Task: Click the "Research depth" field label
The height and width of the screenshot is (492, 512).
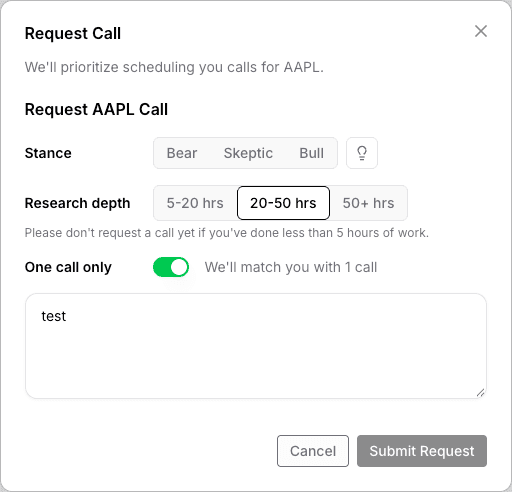Action: point(77,203)
